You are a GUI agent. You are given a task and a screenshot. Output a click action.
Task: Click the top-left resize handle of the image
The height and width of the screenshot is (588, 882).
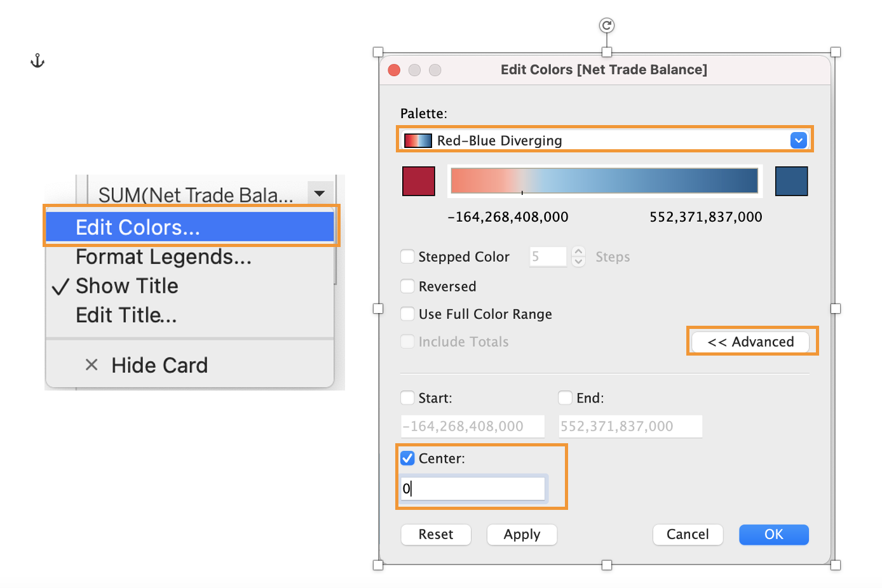point(378,52)
